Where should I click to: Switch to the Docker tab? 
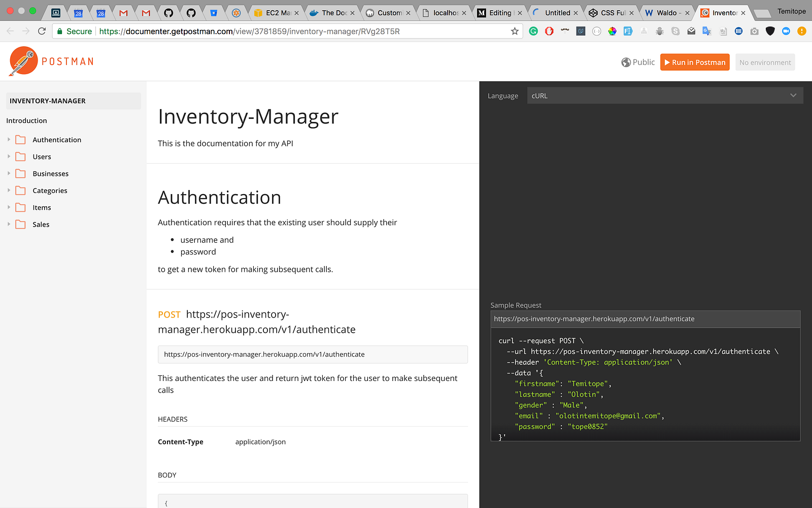[332, 13]
